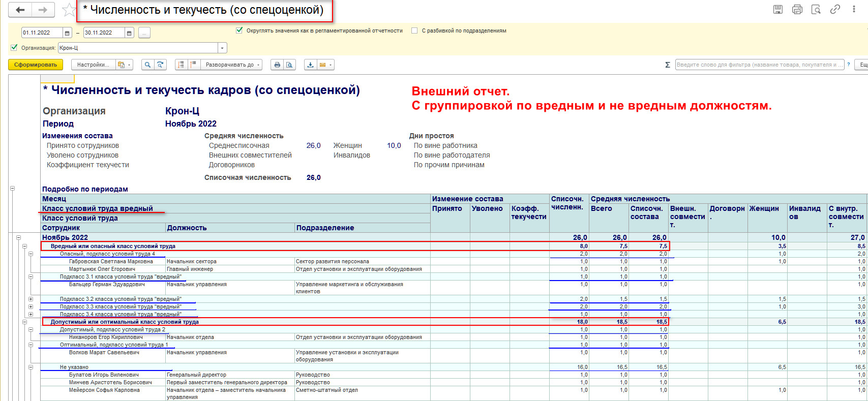Select cell 'Никаноров Егор Кириллович'

point(103,337)
